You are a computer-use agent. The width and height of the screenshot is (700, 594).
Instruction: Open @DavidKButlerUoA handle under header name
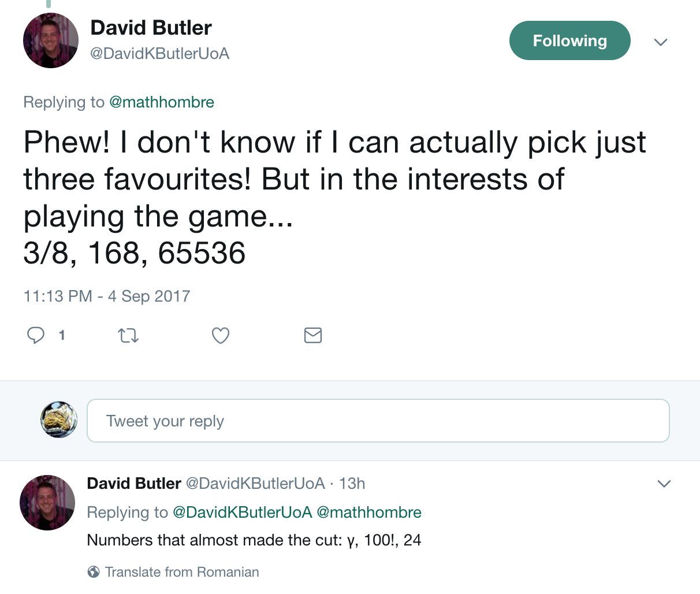[160, 54]
